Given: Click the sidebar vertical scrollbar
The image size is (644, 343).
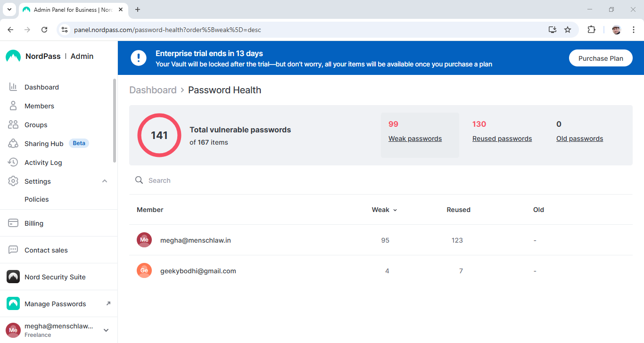Looking at the screenshot, I should (114, 121).
